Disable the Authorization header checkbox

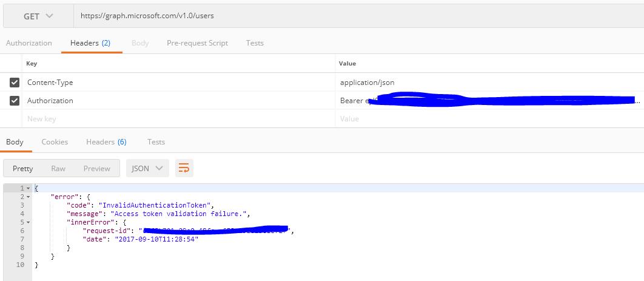click(15, 101)
